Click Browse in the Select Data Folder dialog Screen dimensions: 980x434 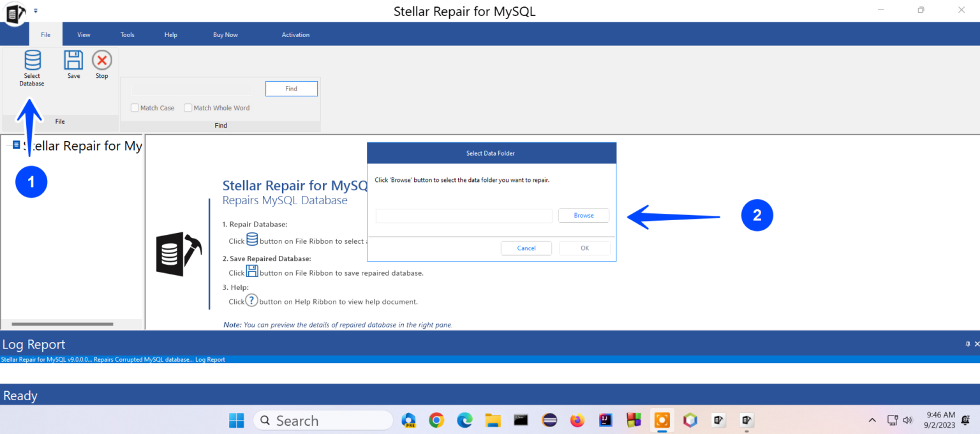583,215
